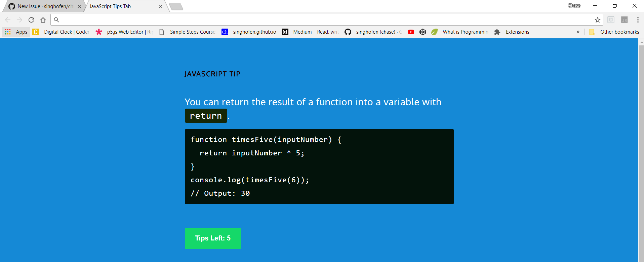The height and width of the screenshot is (262, 644).
Task: Click the // Output: 30 comment line
Action: (x=220, y=193)
